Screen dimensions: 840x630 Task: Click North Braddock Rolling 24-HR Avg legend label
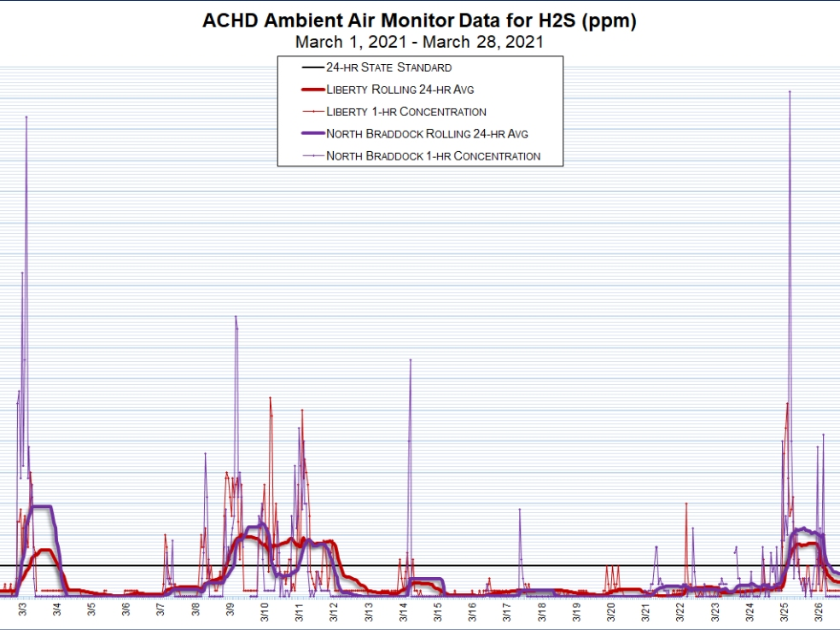coord(427,134)
